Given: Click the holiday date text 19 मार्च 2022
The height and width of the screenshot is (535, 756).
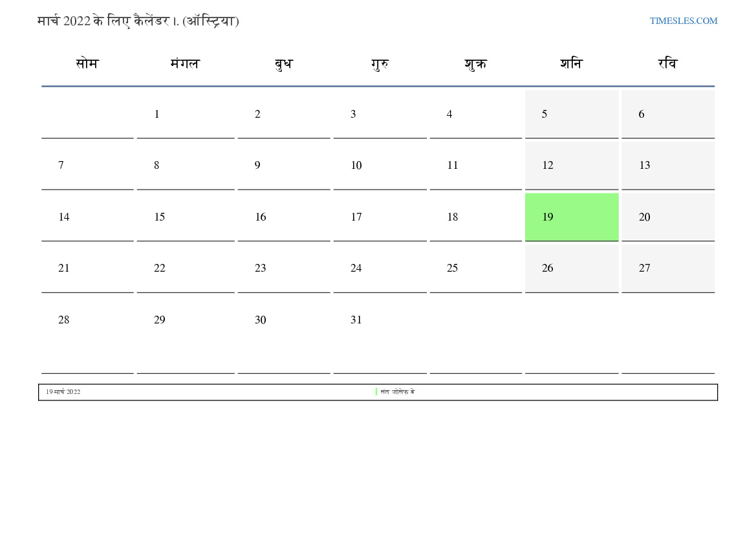Looking at the screenshot, I should click(63, 392).
